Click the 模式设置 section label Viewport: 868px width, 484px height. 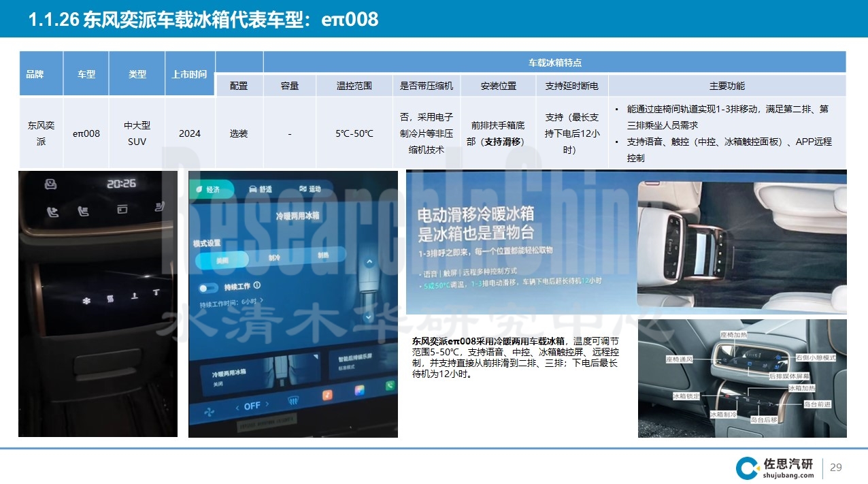(206, 243)
